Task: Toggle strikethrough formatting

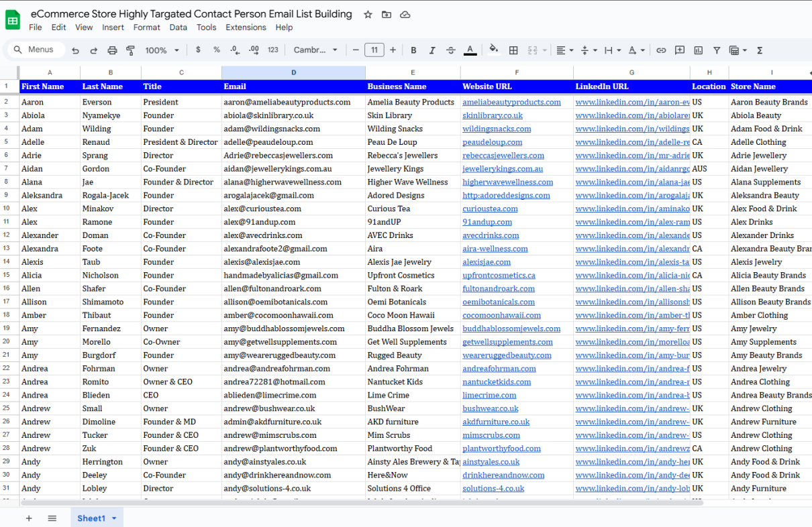Action: click(x=451, y=50)
